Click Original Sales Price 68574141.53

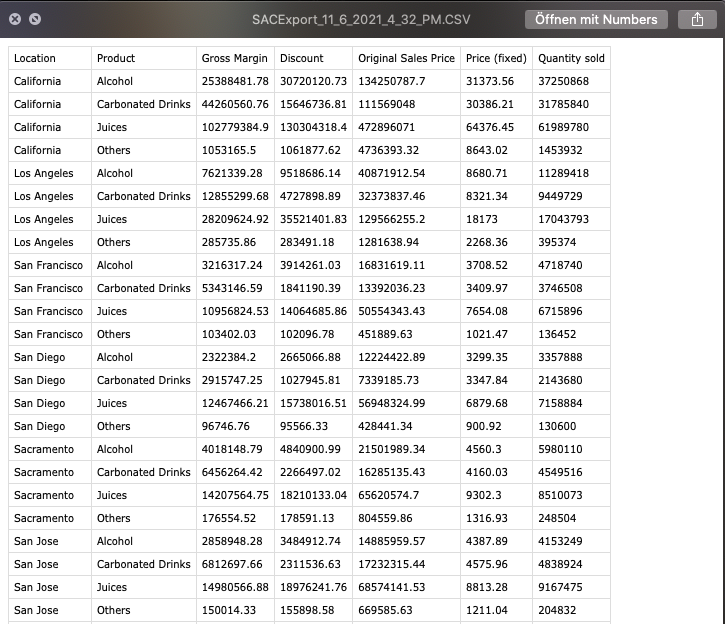point(391,587)
